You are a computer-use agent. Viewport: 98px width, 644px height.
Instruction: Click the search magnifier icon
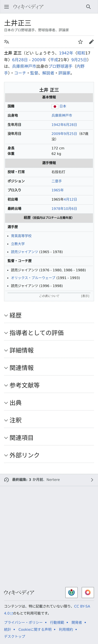[x=88, y=7]
